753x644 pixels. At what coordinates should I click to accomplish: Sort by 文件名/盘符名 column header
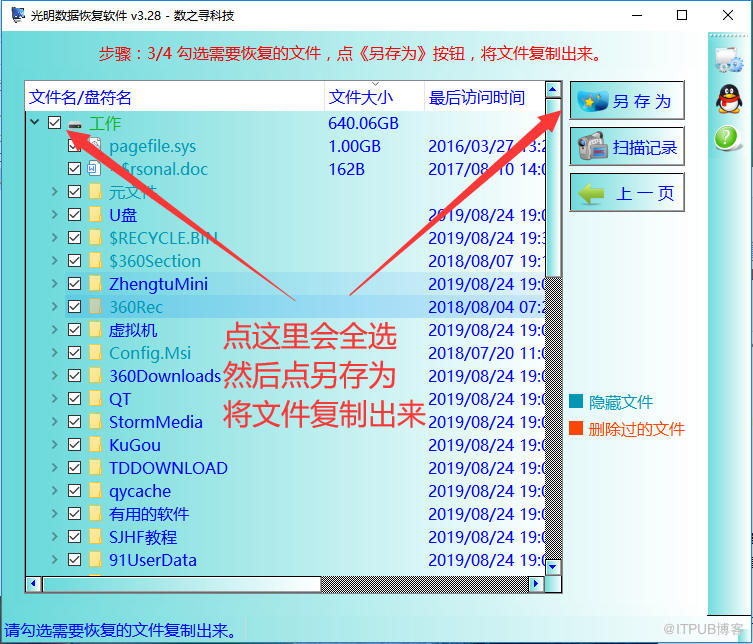tap(175, 97)
